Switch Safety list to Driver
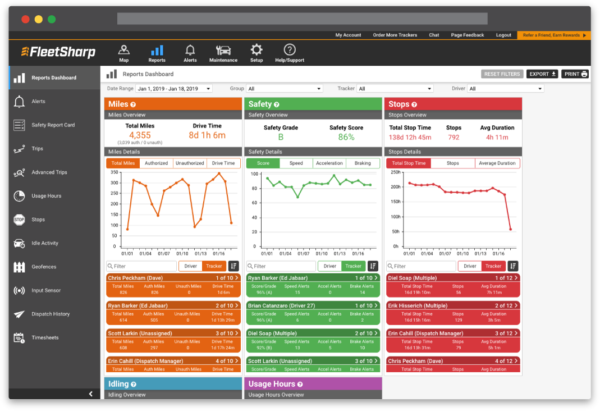This screenshot has height=411, width=600. point(330,266)
